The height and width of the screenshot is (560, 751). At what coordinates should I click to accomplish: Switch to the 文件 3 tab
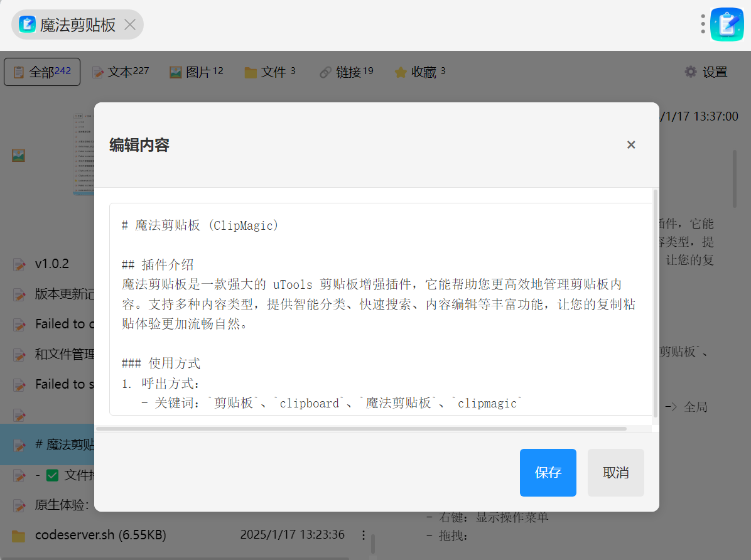pos(270,72)
